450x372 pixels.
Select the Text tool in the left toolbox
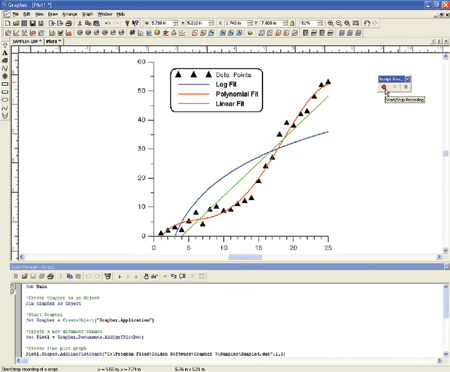(x=5, y=53)
